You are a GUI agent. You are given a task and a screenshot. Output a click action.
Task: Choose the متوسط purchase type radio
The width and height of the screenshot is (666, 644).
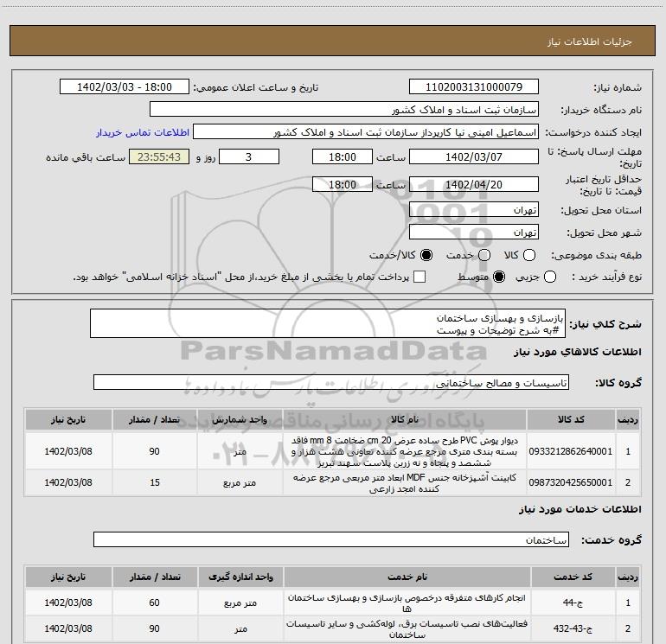[x=499, y=277]
